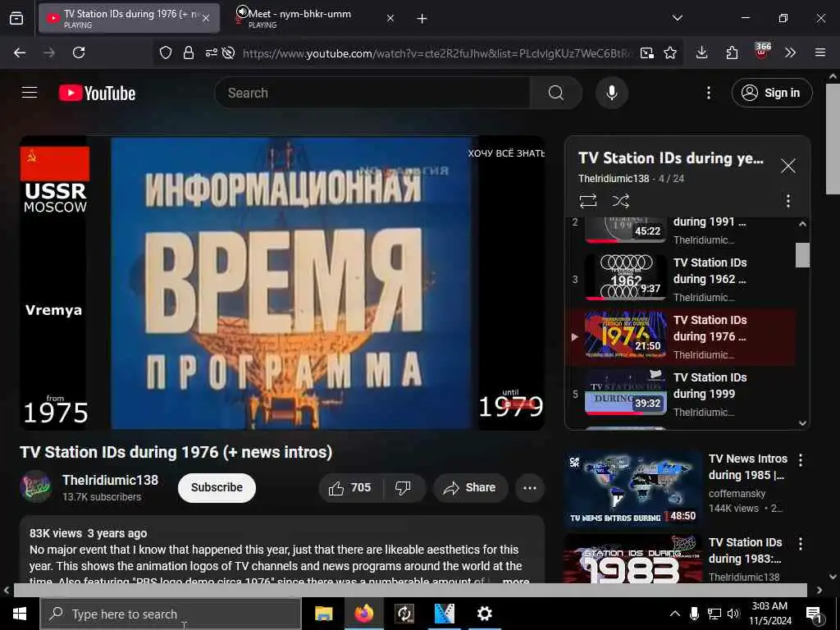840x630 pixels.
Task: Start voice search with microphone icon
Action: tap(611, 93)
